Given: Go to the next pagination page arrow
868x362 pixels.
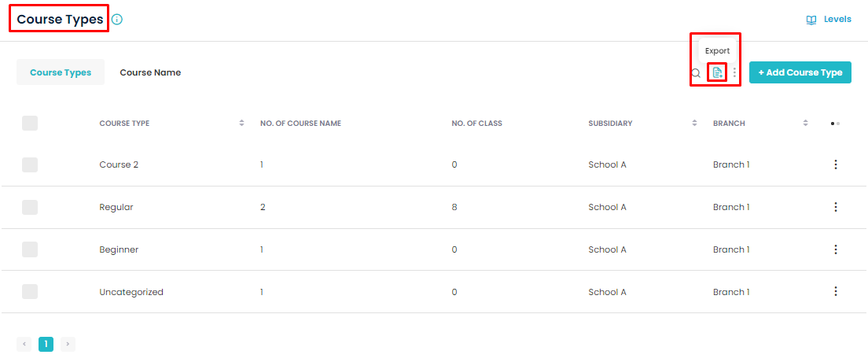Looking at the screenshot, I should pos(68,344).
